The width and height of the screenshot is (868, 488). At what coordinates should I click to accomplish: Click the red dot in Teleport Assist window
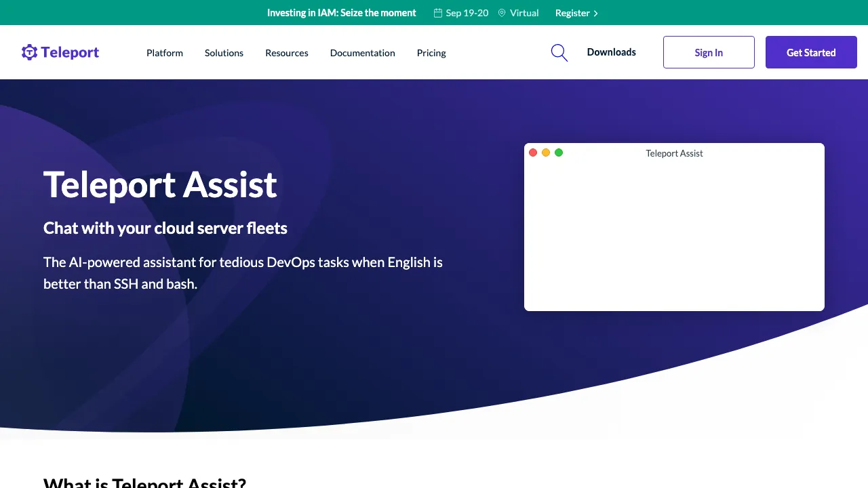533,152
